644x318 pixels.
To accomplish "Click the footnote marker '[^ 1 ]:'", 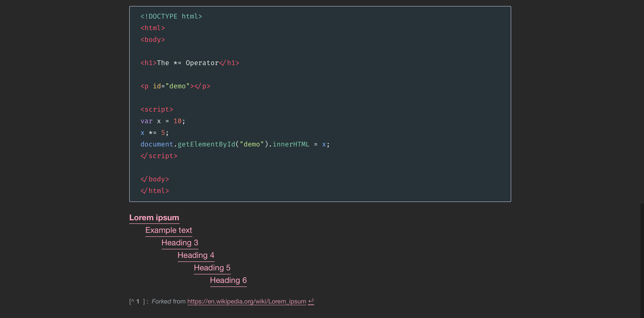I will (139, 301).
